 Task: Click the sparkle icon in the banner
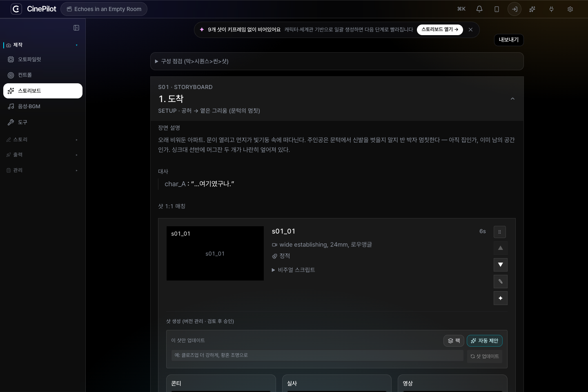[202, 29]
